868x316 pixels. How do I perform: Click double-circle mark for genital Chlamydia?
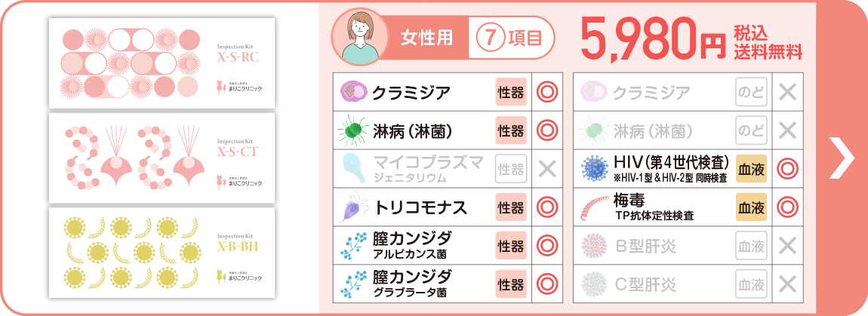coord(546,92)
